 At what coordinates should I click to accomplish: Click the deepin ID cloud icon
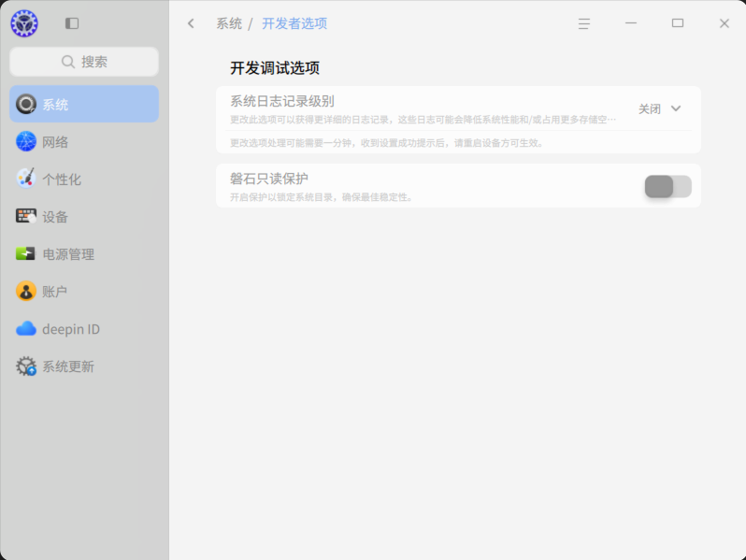point(25,329)
